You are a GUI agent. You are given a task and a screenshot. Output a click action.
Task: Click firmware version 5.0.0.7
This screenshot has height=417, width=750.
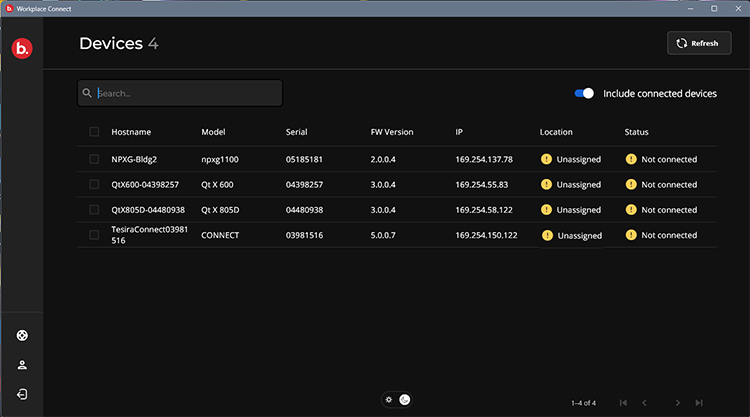pyautogui.click(x=383, y=235)
